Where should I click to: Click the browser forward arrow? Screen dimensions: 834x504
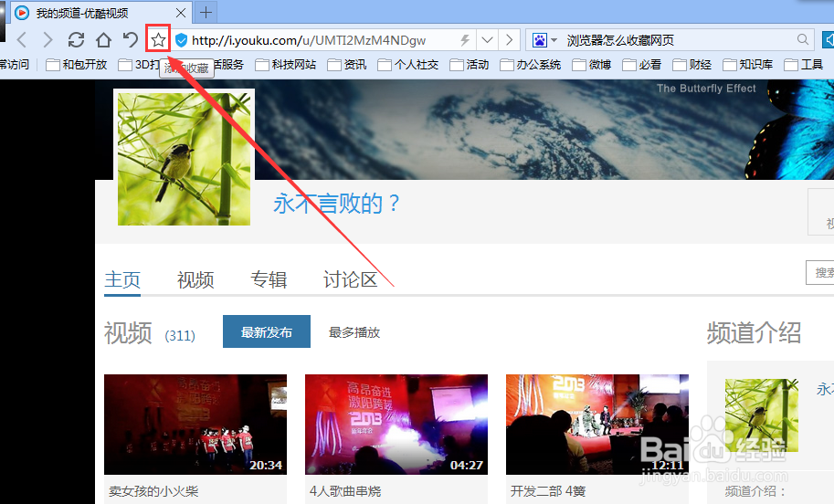click(48, 40)
